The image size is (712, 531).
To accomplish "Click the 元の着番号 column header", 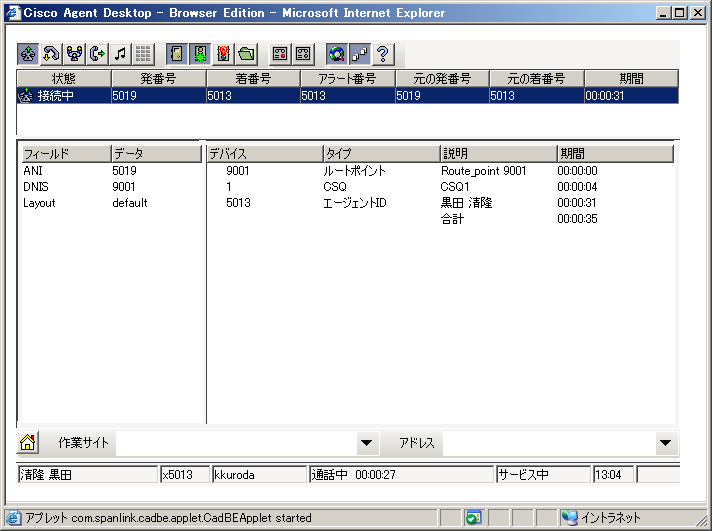I will tap(537, 79).
